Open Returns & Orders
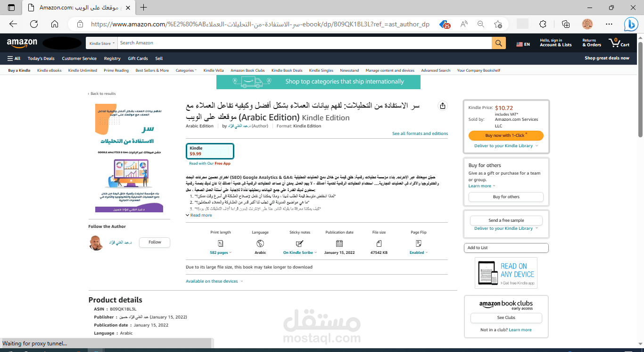 tap(592, 43)
